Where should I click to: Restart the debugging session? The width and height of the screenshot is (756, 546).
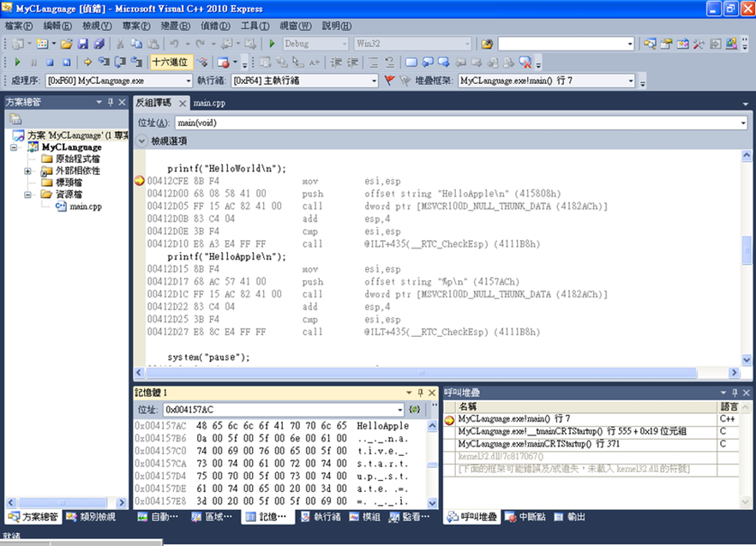tap(67, 63)
